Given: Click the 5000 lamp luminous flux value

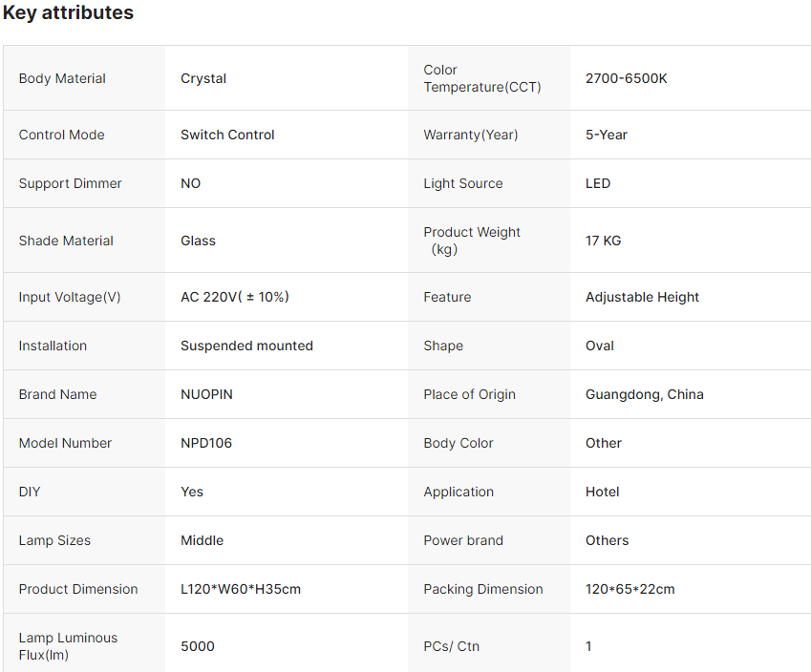Looking at the screenshot, I should coord(198,646).
